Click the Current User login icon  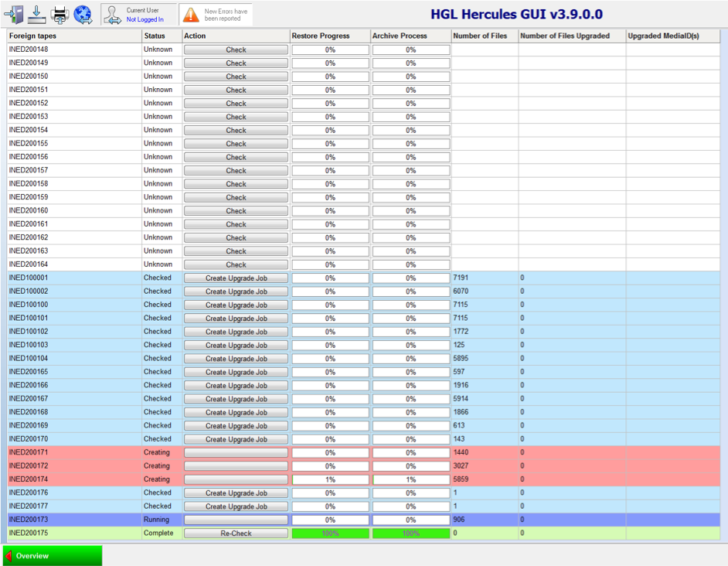112,15
